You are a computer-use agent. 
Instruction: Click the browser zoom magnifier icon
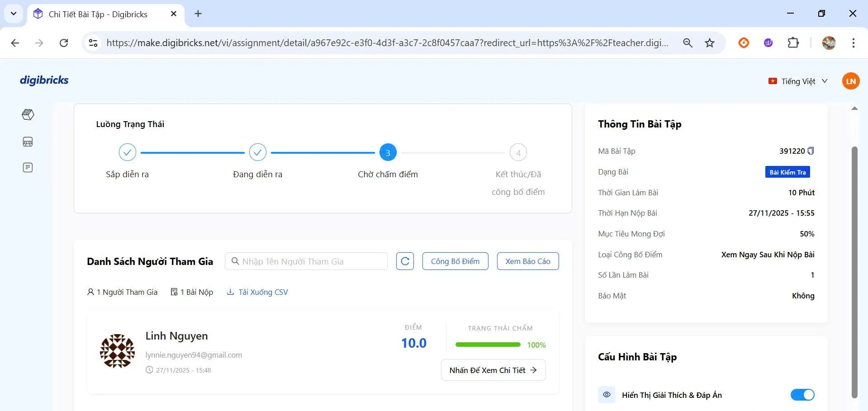[x=688, y=43]
